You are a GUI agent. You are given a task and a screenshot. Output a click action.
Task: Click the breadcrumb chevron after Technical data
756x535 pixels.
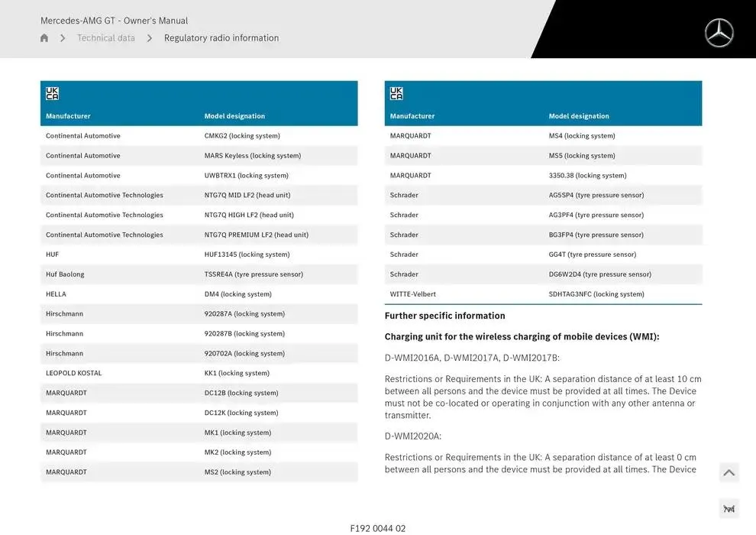tap(150, 38)
